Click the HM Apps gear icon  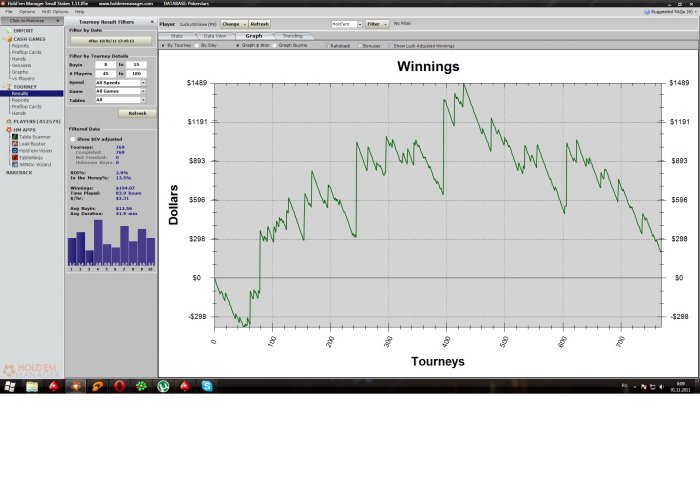tap(8, 130)
